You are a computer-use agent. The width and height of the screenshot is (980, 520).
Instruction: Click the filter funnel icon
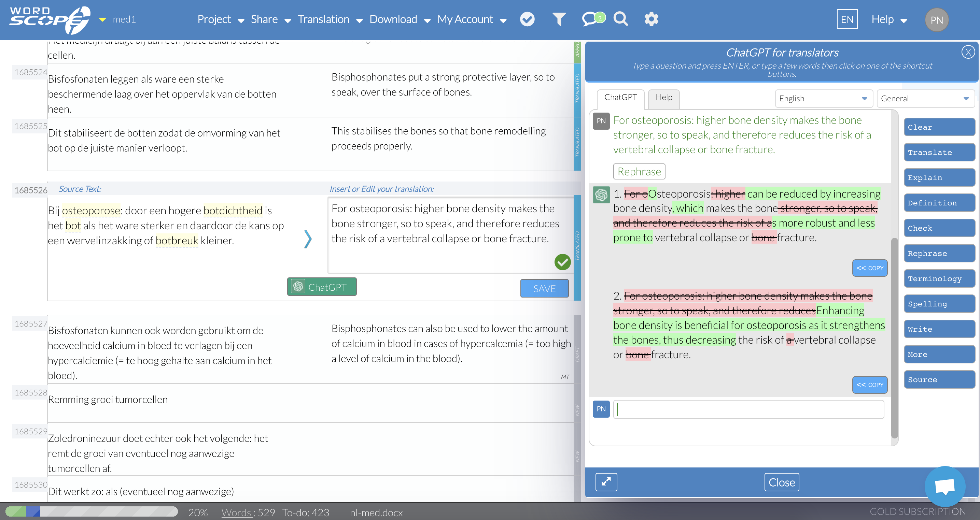[x=559, y=19]
